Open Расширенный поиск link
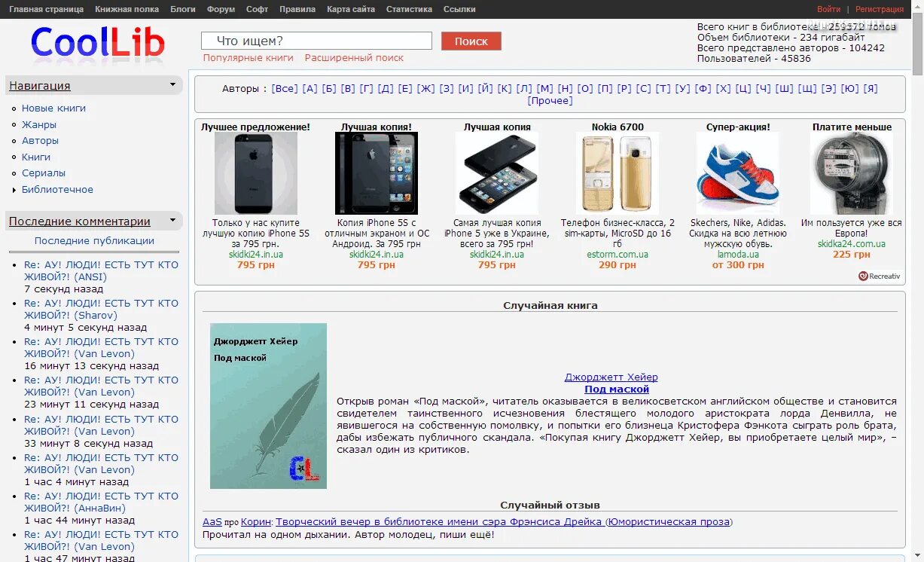 (354, 58)
